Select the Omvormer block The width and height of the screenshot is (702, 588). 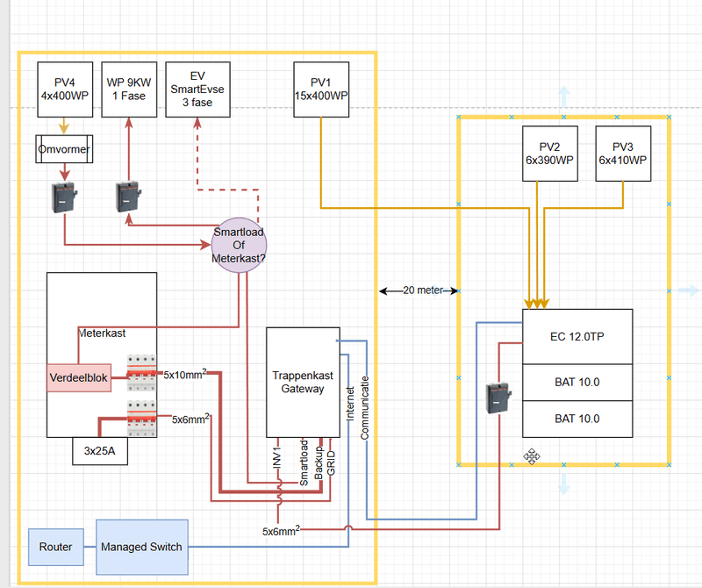click(64, 149)
